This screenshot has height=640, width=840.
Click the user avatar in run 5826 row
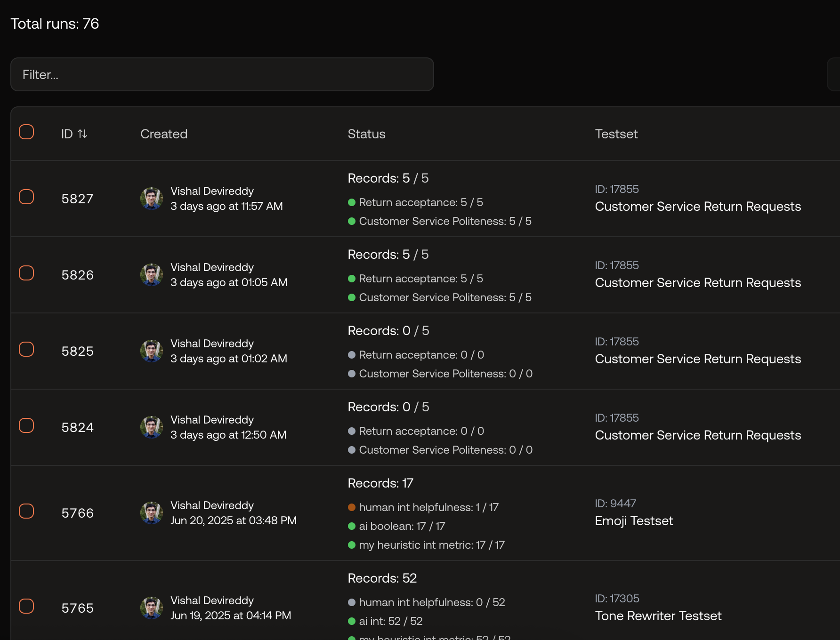coord(152,275)
